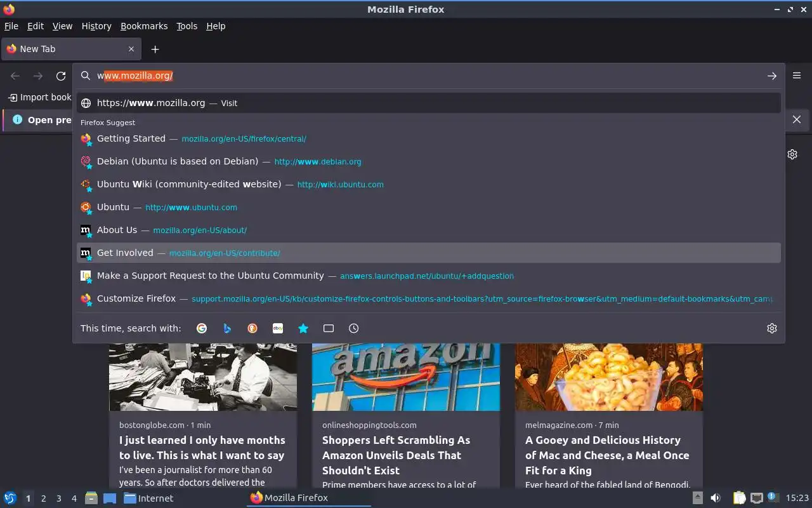Search bookmarks using the star icon
The height and width of the screenshot is (508, 812).
coord(303,328)
